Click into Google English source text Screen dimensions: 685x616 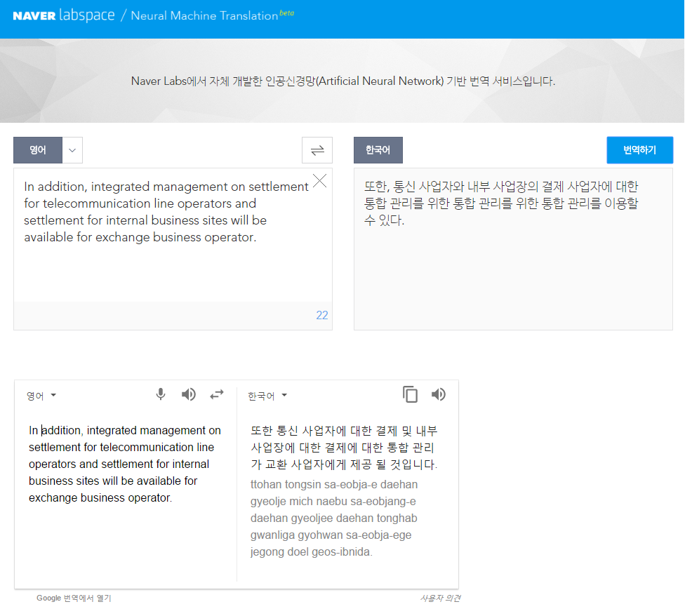tap(125, 464)
